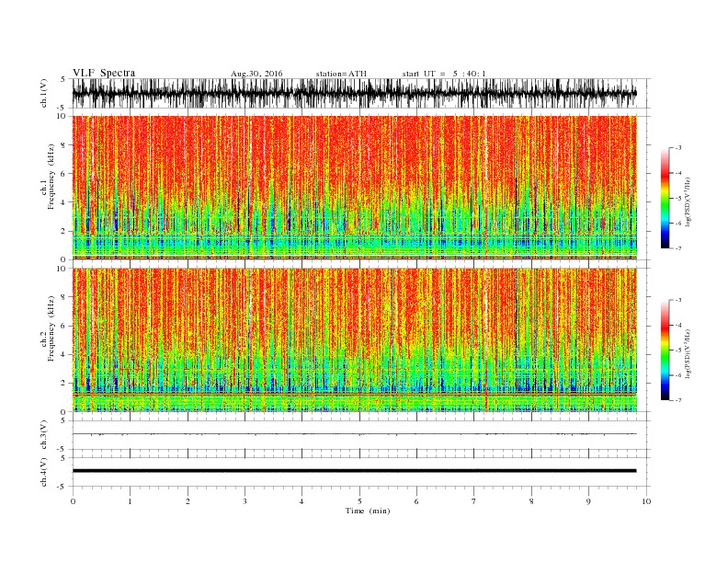Click the "station=ATH" header label

point(341,74)
